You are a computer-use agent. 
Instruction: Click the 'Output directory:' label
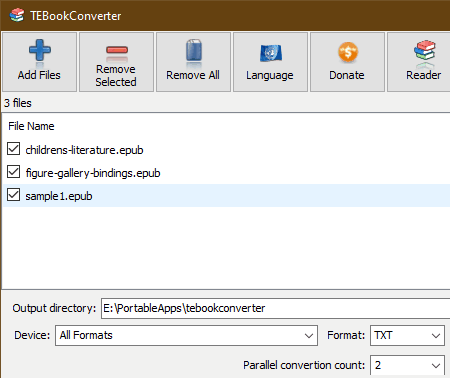(54, 308)
